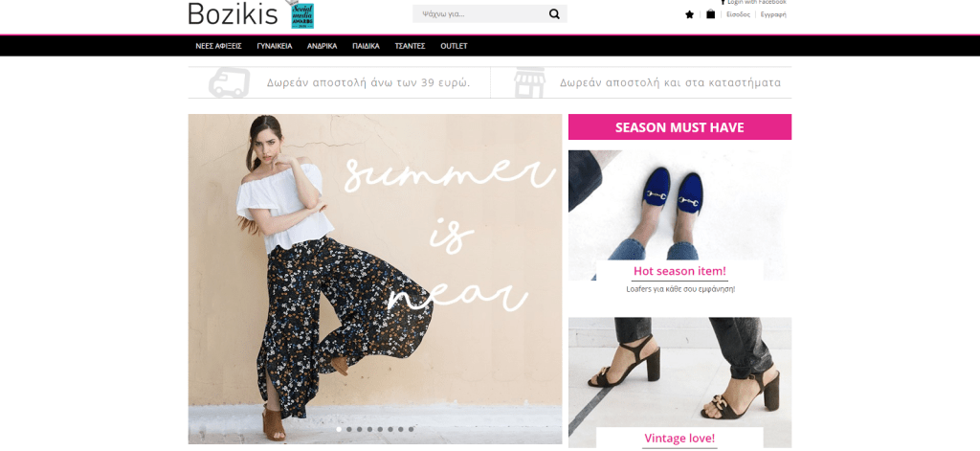Open the ΓΥΝΑΙΚΕΙΑ menu
The image size is (980, 451).
coord(274,46)
